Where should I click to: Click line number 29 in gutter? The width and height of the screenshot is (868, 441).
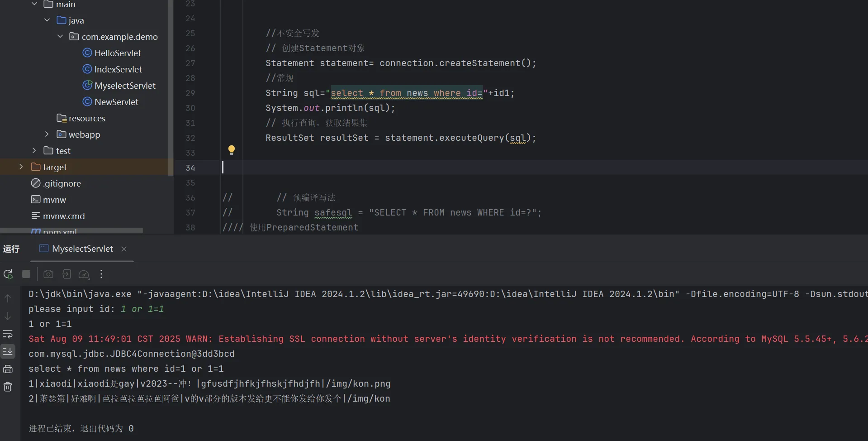[190, 93]
